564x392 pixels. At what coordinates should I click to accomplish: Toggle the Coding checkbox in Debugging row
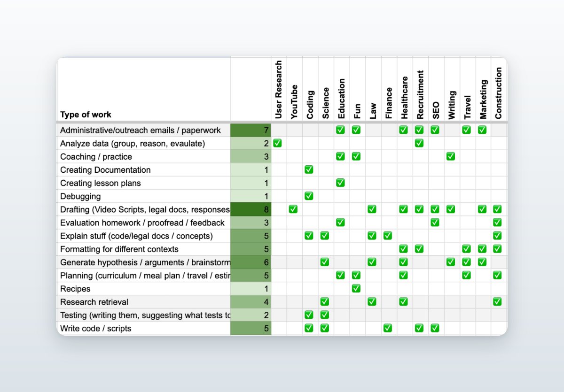tap(309, 196)
